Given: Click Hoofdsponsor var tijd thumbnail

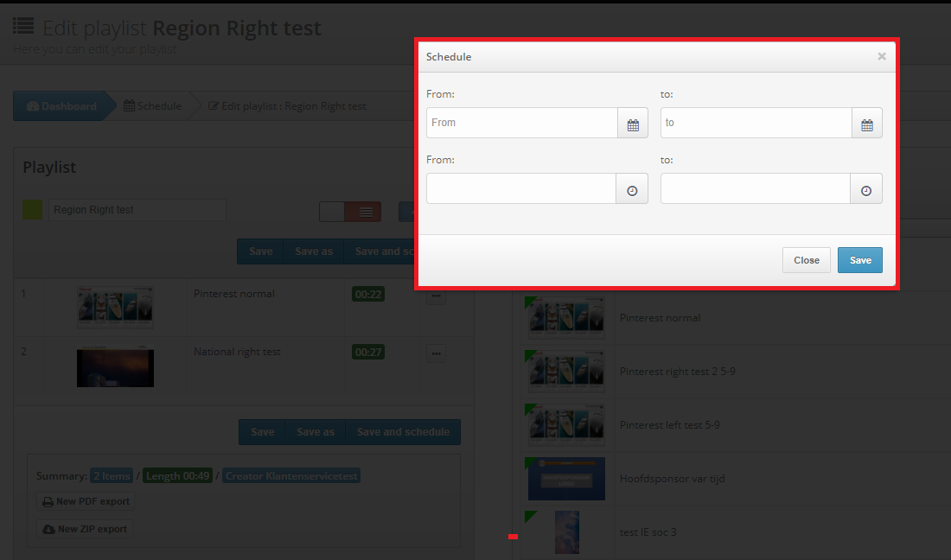Looking at the screenshot, I should coord(566,479).
